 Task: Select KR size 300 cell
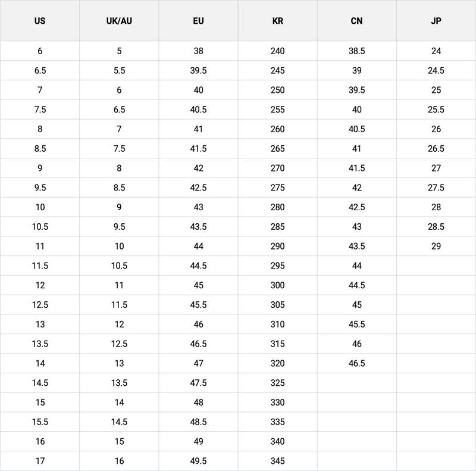click(x=277, y=285)
